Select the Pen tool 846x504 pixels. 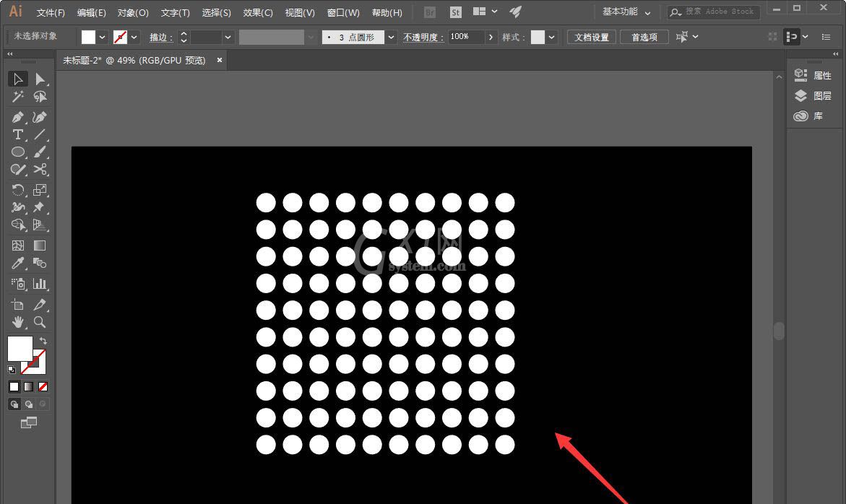pyautogui.click(x=18, y=117)
